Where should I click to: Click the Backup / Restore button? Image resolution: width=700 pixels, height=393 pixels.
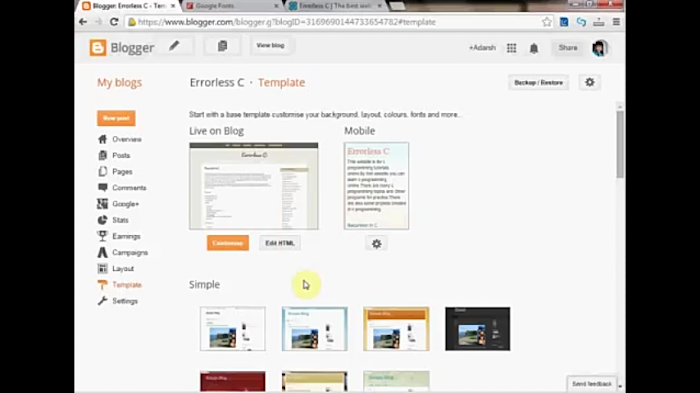pyautogui.click(x=538, y=83)
